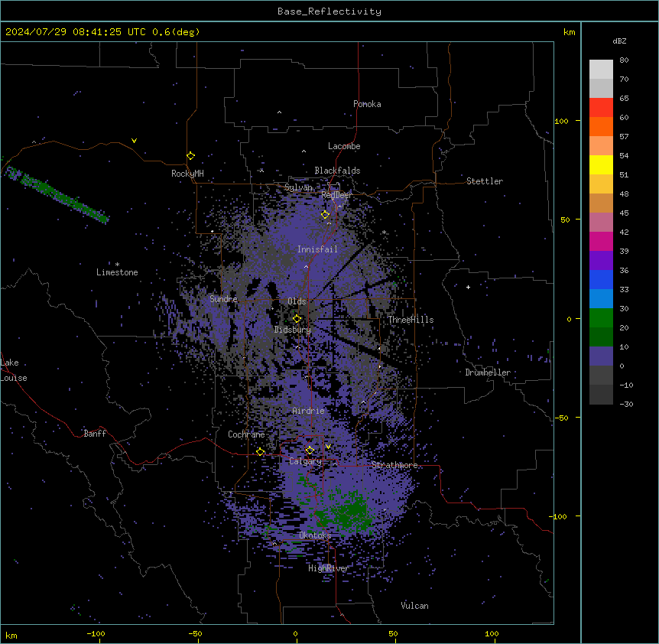The height and width of the screenshot is (644, 659).
Task: Click the Okotoks label
Action: [315, 535]
